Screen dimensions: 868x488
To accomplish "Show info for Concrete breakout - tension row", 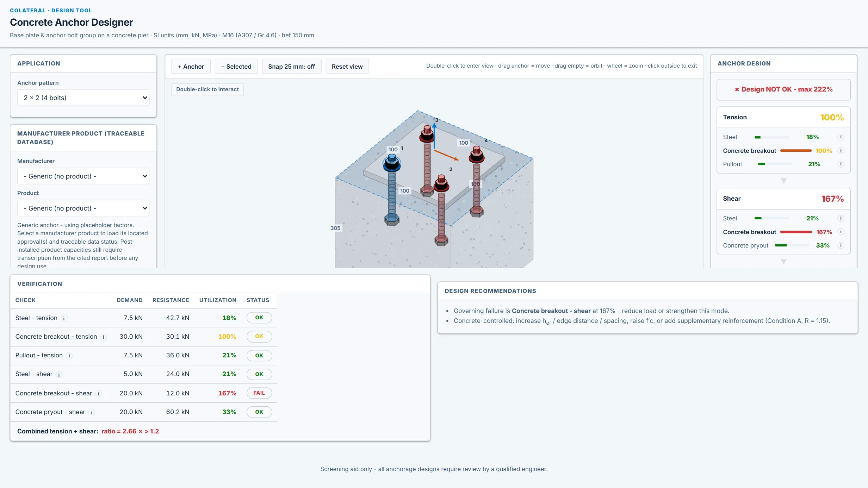I will (x=104, y=337).
